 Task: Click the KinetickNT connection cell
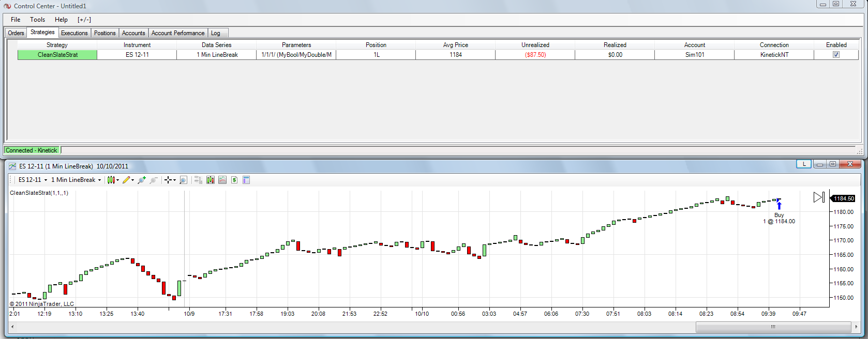[x=774, y=55]
